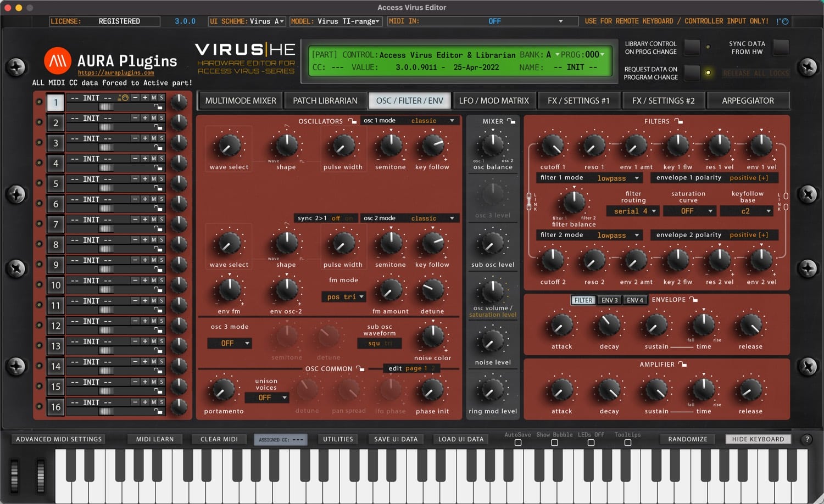The width and height of the screenshot is (824, 504).
Task: Click the plus icon on part 12
Action: pos(145,321)
